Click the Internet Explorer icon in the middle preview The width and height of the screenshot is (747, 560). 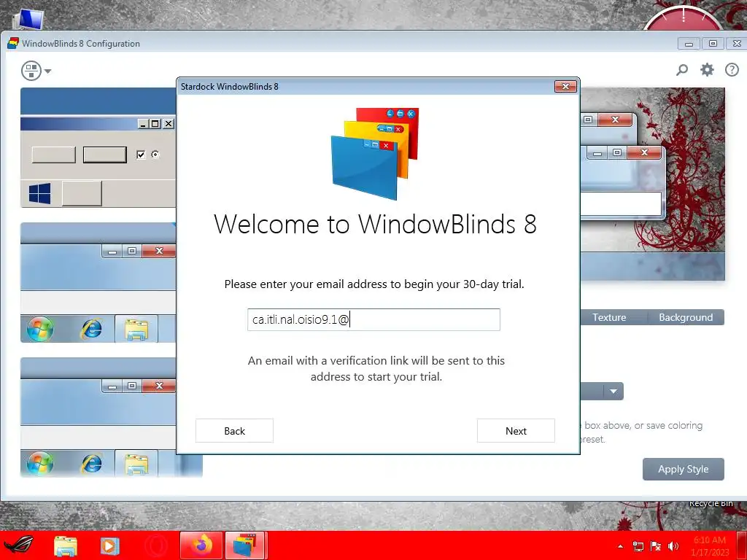[91, 329]
